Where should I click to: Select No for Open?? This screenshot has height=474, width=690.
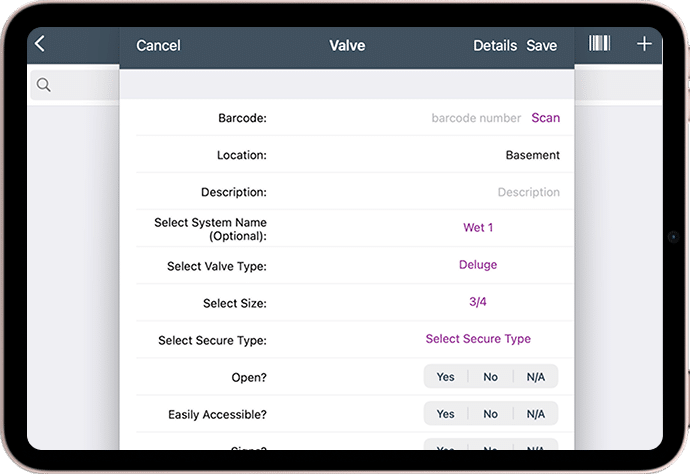(490, 377)
